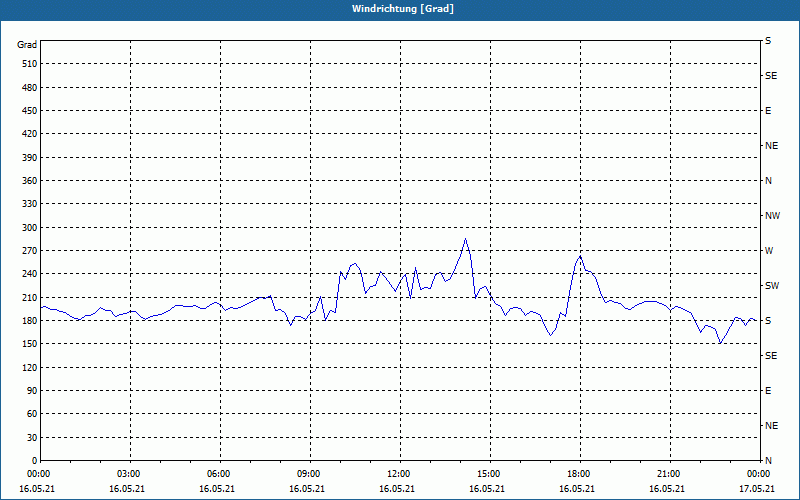Select the 360 y-axis value
The width and height of the screenshot is (800, 500).
point(30,181)
